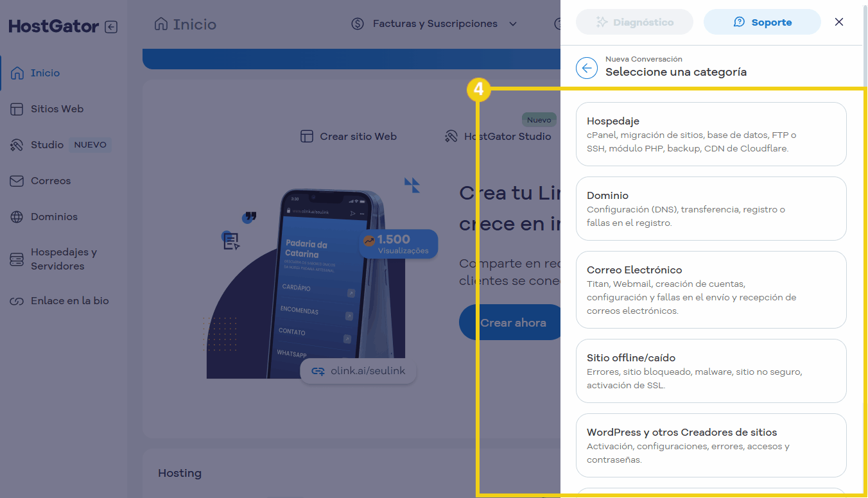Click the dollar icon beside Facturas y Suscripciones
The height and width of the screenshot is (498, 868).
click(x=358, y=24)
